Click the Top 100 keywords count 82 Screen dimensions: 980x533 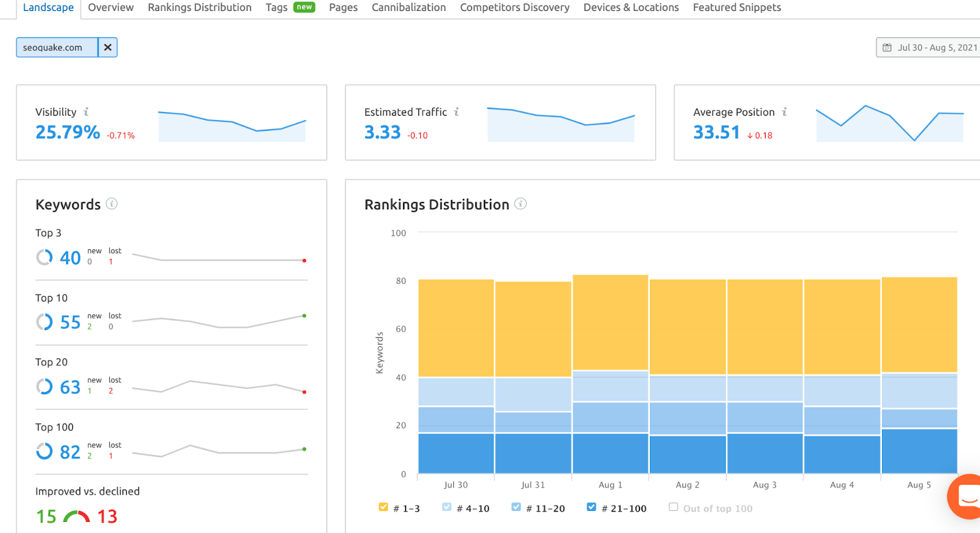click(x=70, y=452)
